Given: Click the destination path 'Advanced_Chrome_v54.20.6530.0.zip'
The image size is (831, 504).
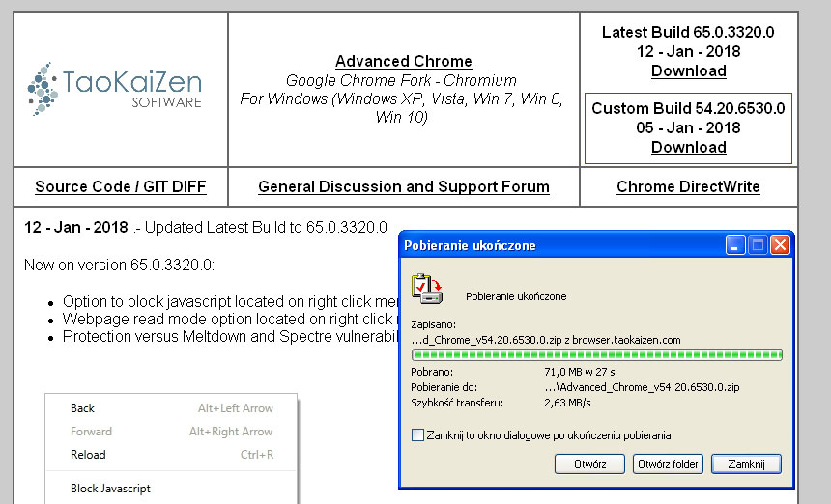Looking at the screenshot, I should [x=642, y=387].
